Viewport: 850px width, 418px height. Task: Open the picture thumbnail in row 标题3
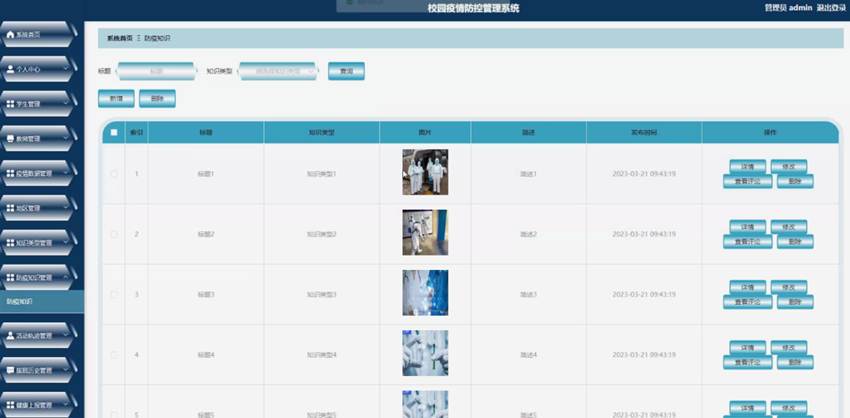(x=425, y=293)
